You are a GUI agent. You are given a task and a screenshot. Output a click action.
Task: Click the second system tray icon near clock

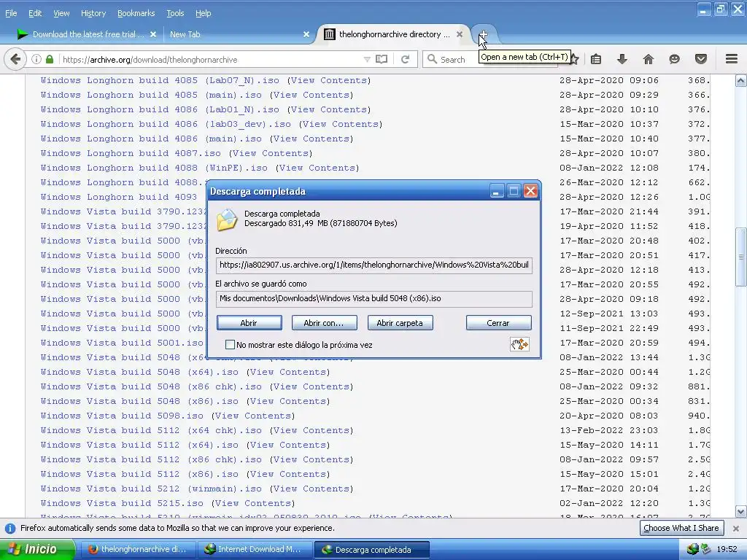pos(705,549)
